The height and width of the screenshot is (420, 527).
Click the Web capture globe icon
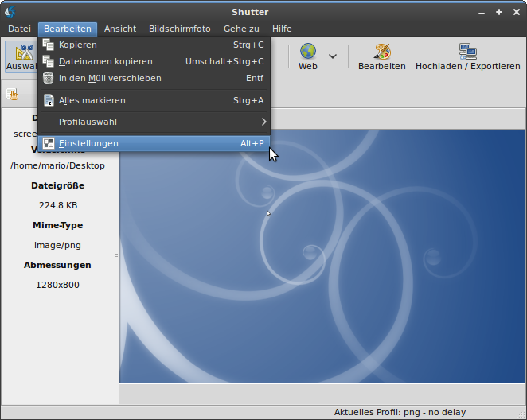pos(308,52)
